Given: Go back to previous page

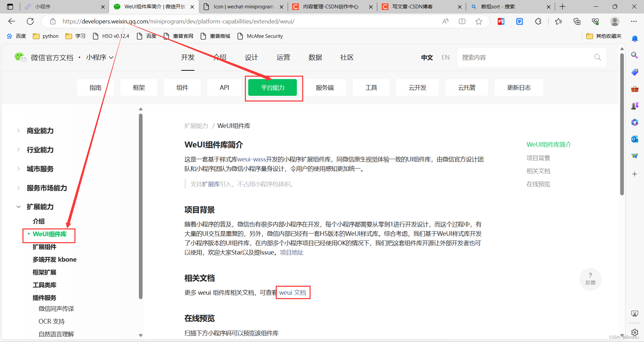Looking at the screenshot, I should point(12,21).
